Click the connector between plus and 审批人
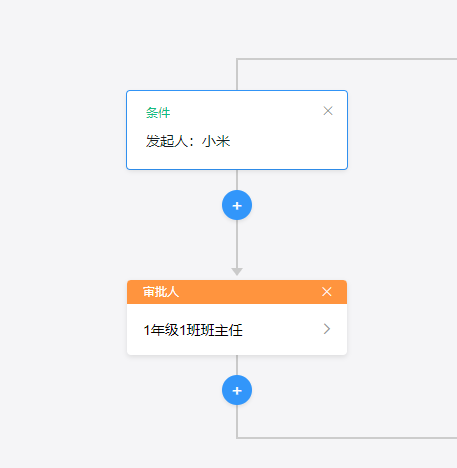Image resolution: width=457 pixels, height=468 pixels. 237,243
